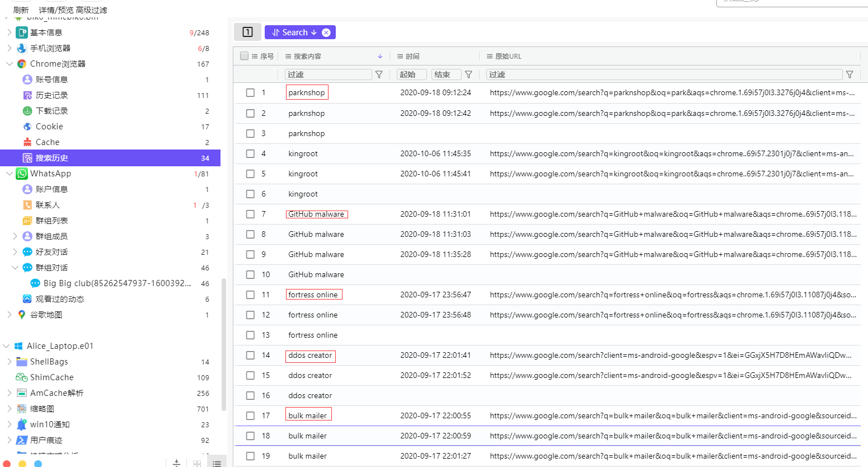Viewport: 868px width, 467px height.
Task: Expand 群组成员 node
Action: 15,236
